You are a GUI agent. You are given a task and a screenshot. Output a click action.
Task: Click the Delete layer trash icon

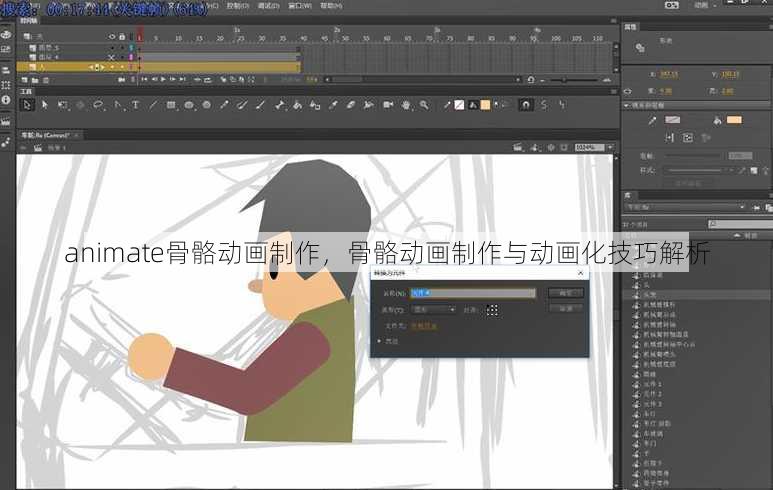(x=46, y=80)
